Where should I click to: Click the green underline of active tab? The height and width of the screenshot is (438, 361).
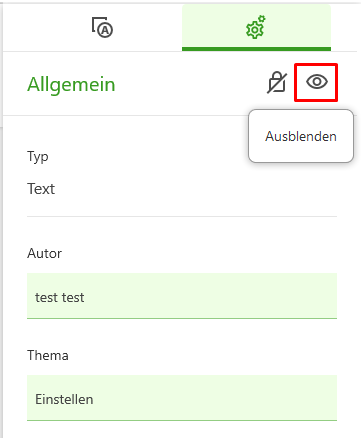point(256,49)
